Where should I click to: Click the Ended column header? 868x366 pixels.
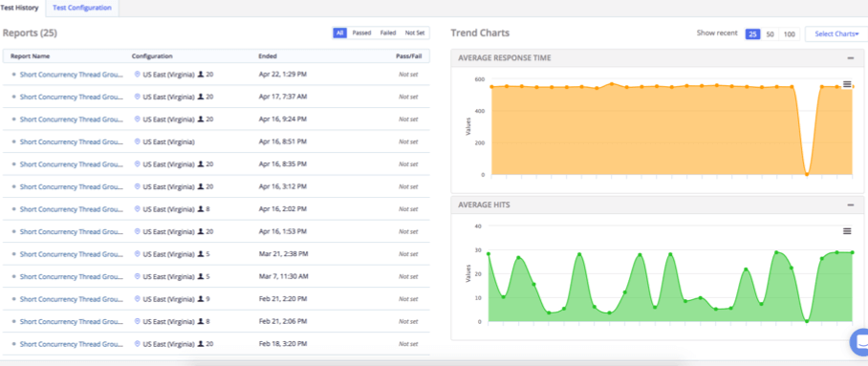pos(268,56)
